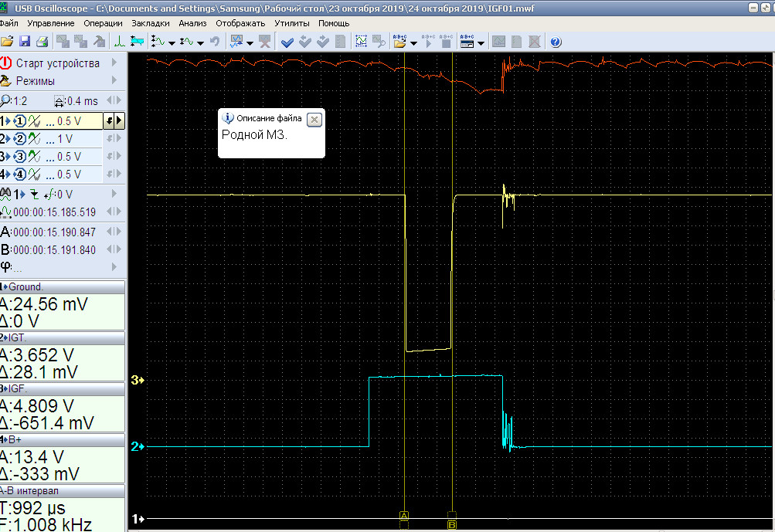The image size is (775, 532).
Task: Click the red power Start device icon
Action: [x=7, y=63]
